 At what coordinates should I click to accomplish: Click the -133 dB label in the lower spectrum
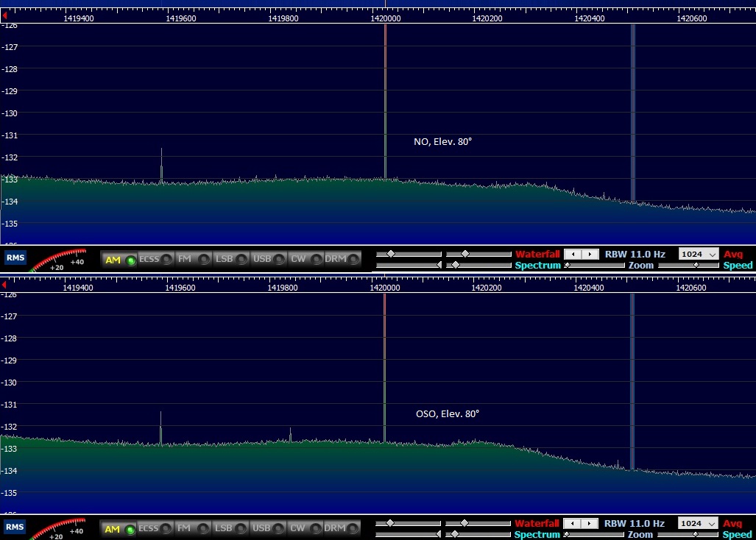[9, 449]
